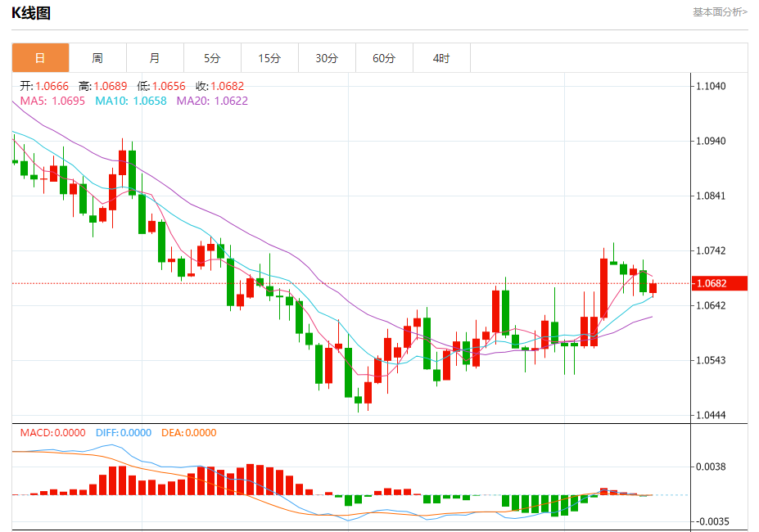Click the DIFF value label
The width and height of the screenshot is (759, 532).
click(x=124, y=433)
